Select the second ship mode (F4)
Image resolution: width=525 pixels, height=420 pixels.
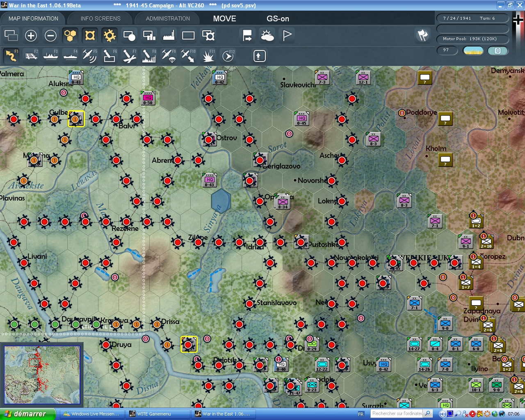pos(71,56)
